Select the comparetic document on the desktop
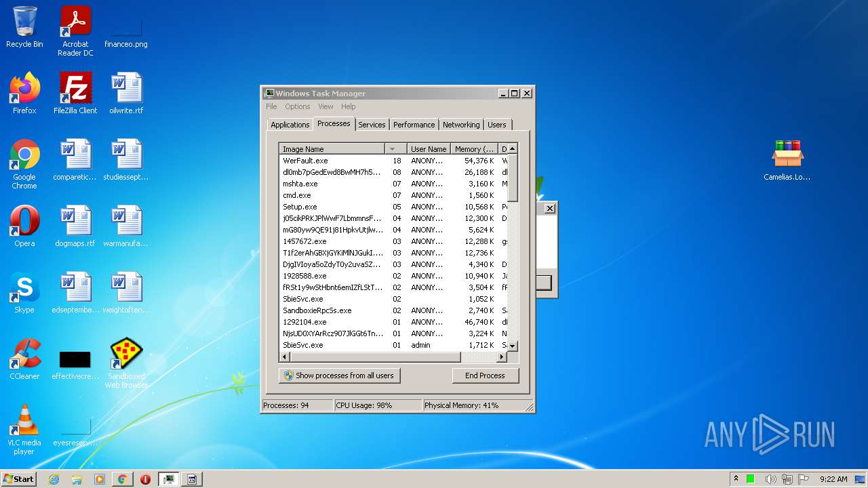 click(75, 159)
